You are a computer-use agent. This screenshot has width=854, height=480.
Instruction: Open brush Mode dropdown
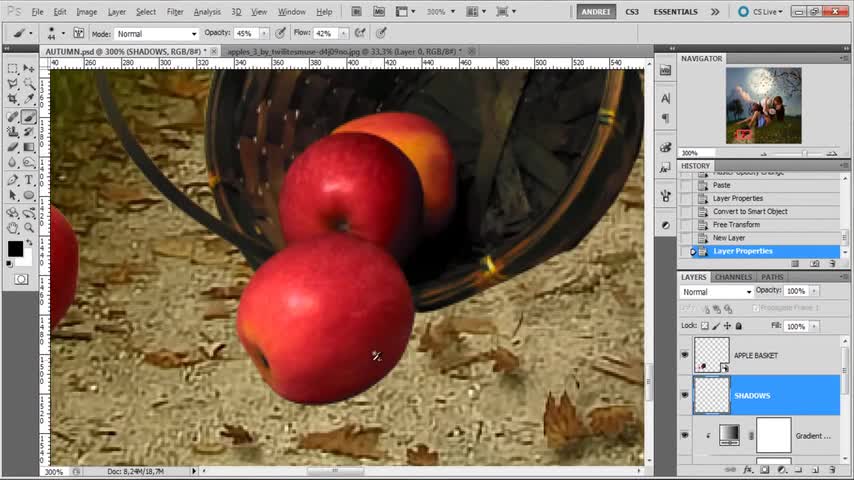tap(156, 34)
